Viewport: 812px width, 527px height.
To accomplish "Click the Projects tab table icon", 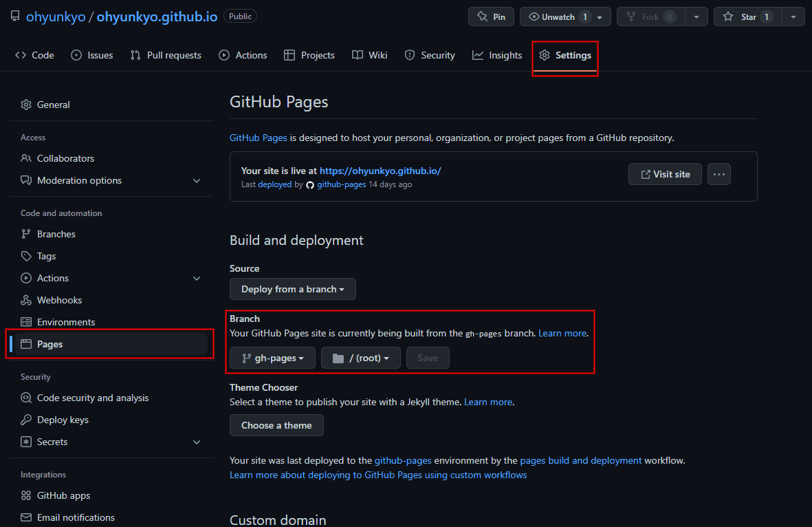I will 289,55.
